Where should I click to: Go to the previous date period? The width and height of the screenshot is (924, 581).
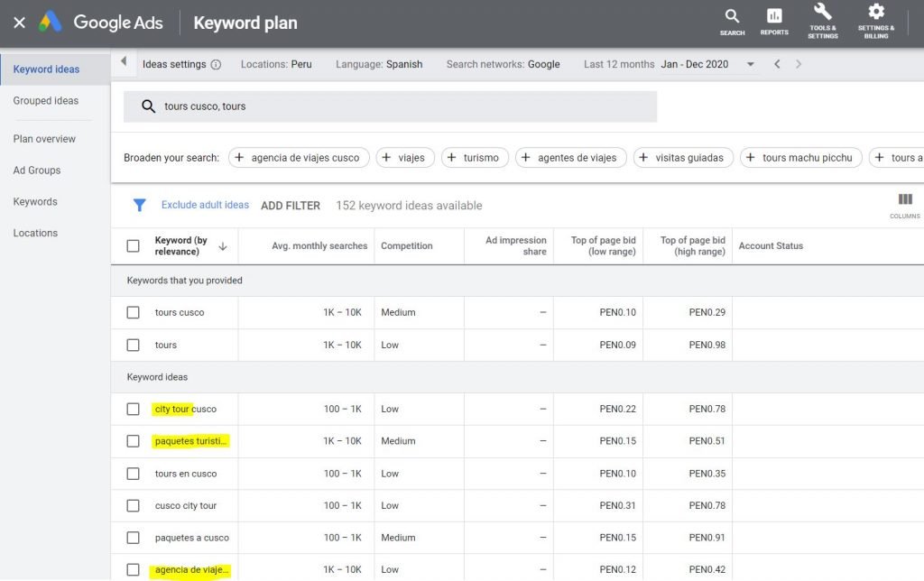[777, 64]
